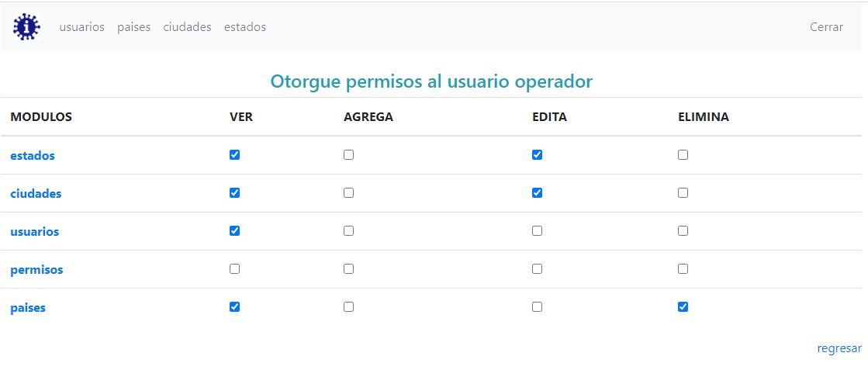Click the Cerrar link
868x370 pixels.
826,27
